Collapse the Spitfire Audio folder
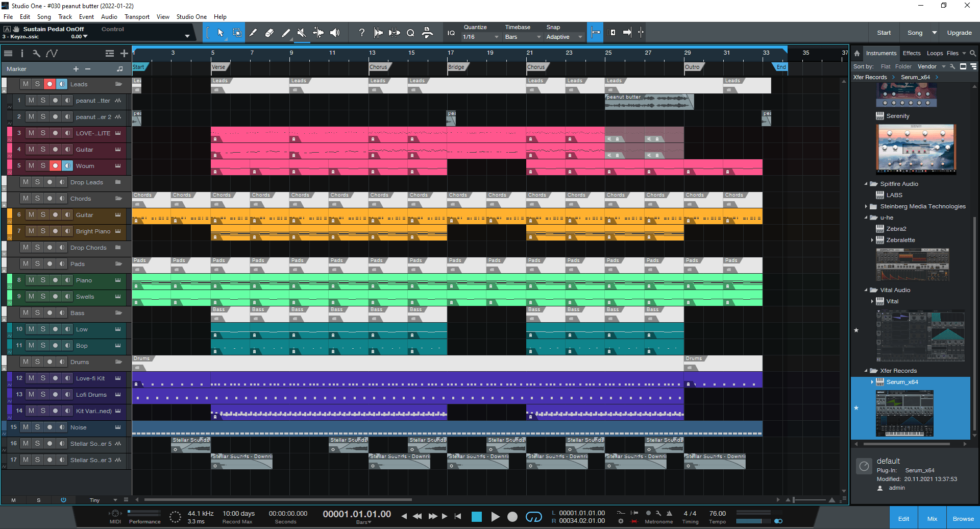980x529 pixels. tap(866, 184)
